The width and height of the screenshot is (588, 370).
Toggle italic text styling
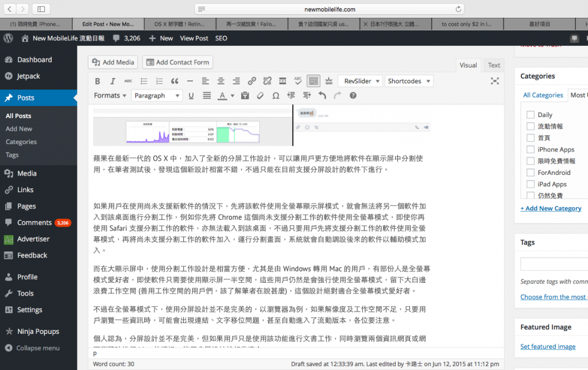(113, 80)
